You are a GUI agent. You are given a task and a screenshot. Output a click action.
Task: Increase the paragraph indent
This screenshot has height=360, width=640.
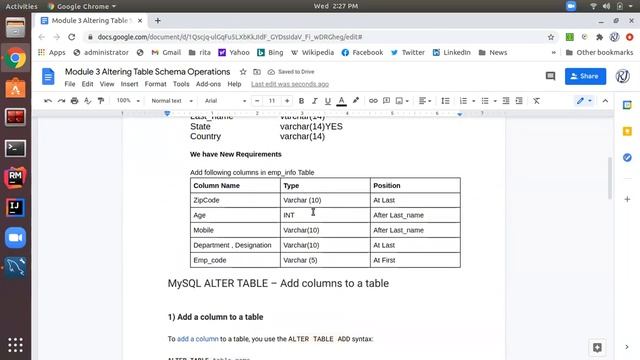[x=519, y=101]
